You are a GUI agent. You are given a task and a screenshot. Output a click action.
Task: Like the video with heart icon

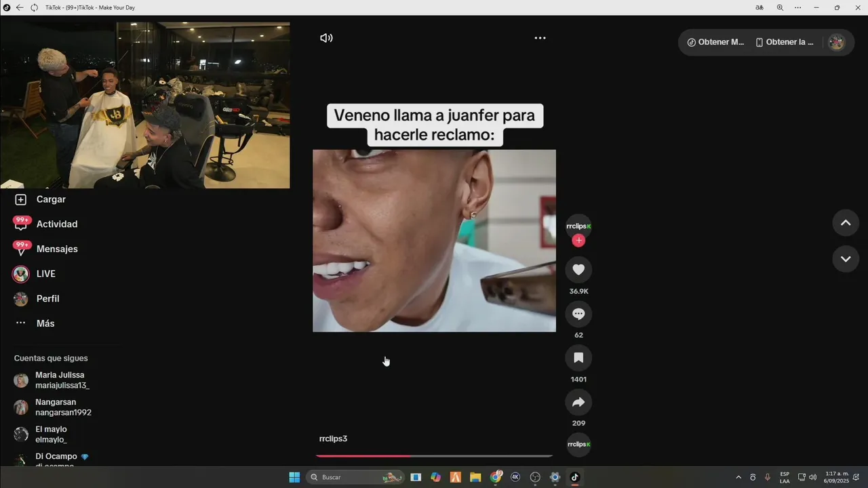coord(578,270)
